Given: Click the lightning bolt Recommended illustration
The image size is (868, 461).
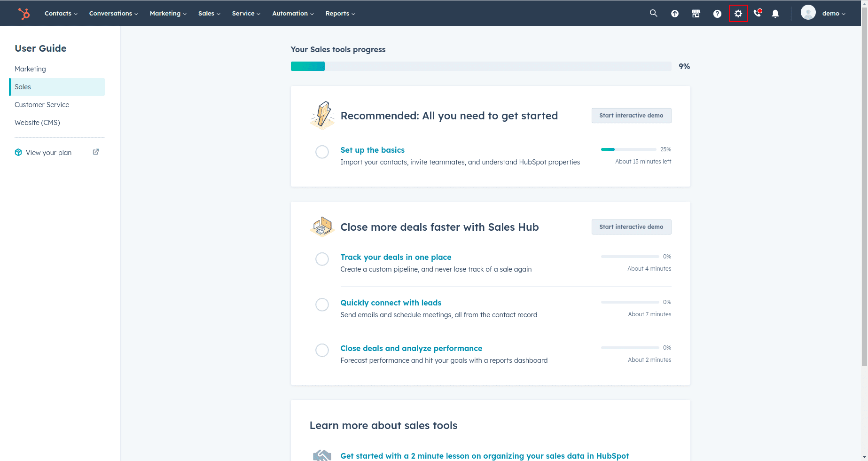Looking at the screenshot, I should [x=322, y=115].
